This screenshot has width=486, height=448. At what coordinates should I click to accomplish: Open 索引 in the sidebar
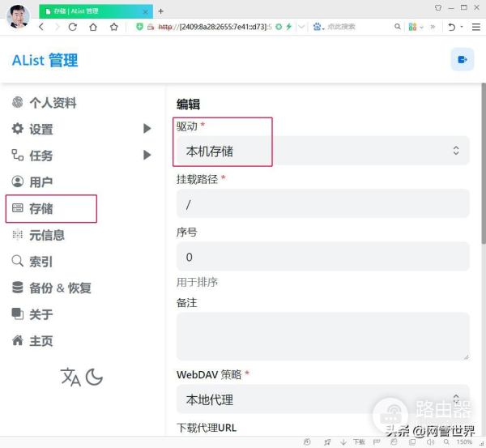click(32, 262)
